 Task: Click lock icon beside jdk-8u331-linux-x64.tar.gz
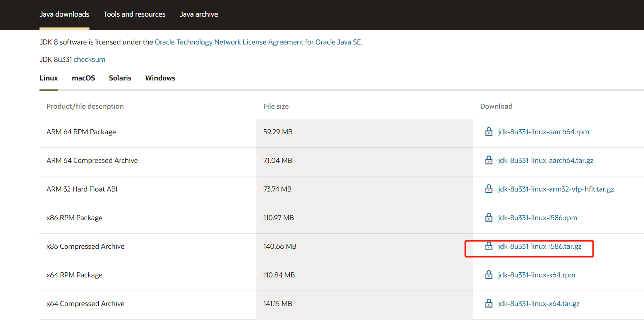click(489, 303)
